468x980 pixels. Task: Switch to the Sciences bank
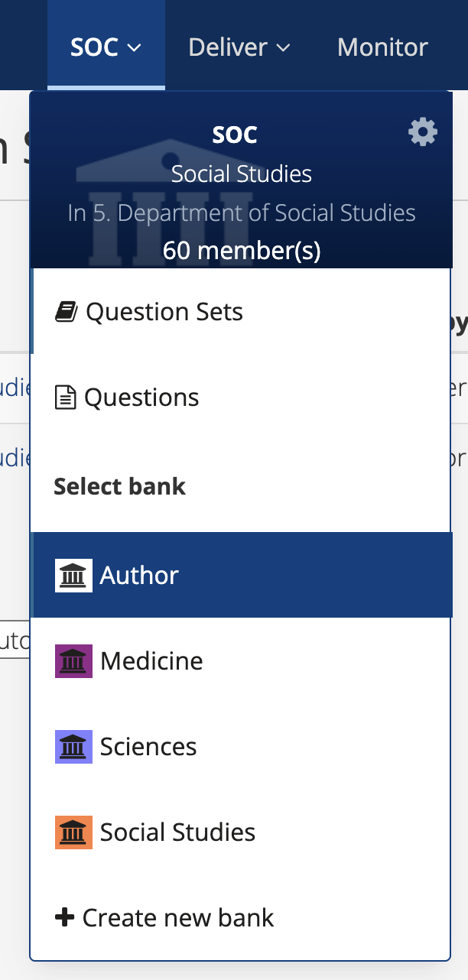pos(241,746)
